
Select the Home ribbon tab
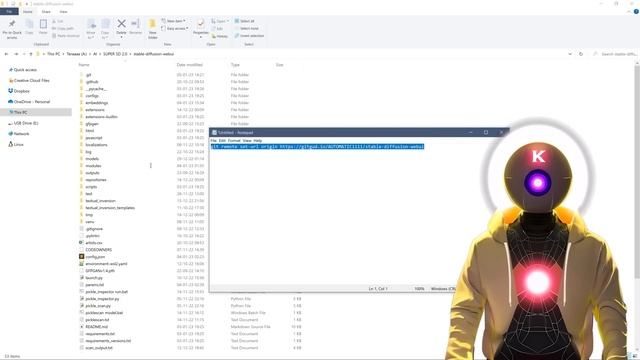tap(28, 12)
